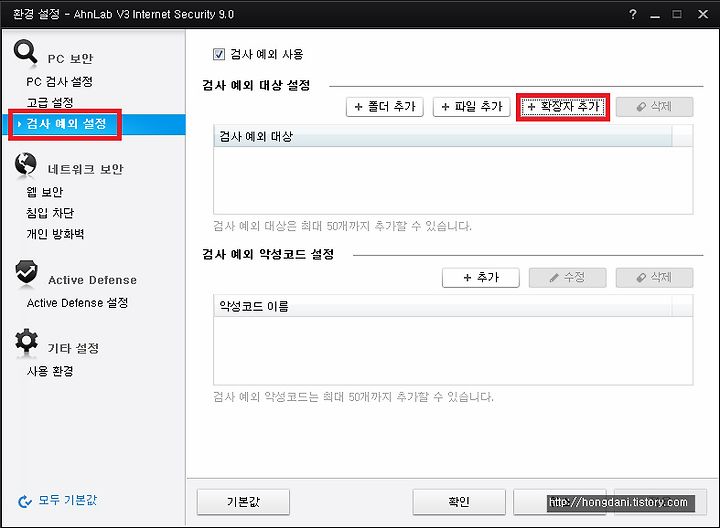Click the 기본값 button
This screenshot has width=720, height=528.
click(x=243, y=502)
